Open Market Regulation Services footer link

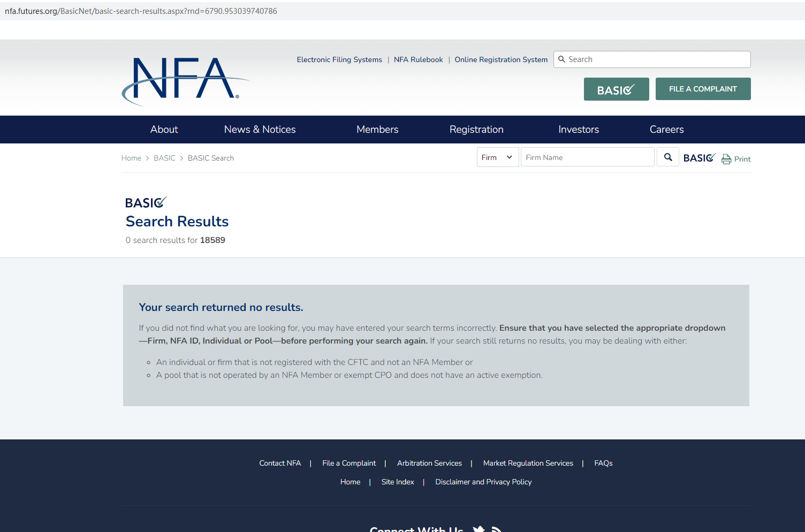(528, 463)
